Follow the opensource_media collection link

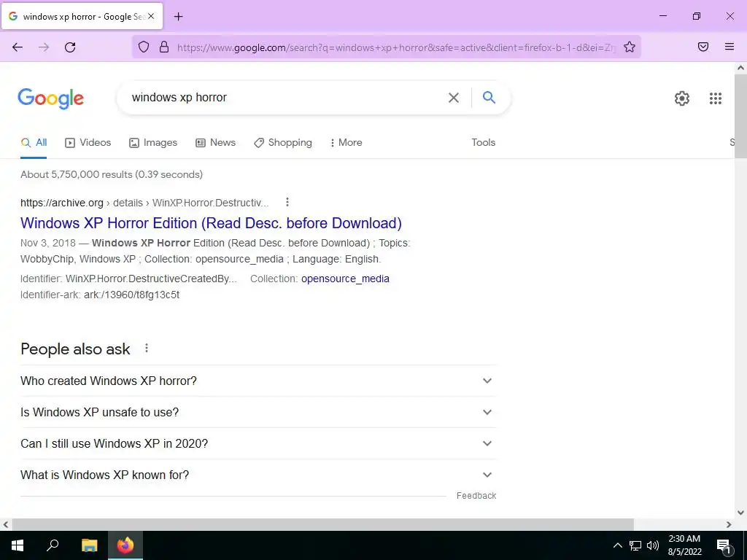click(345, 279)
